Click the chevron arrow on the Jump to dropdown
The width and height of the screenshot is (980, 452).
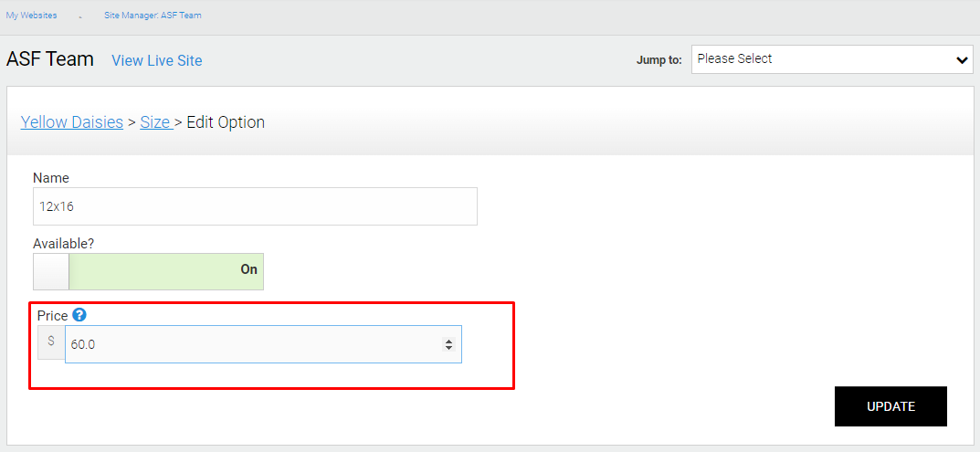coord(961,60)
